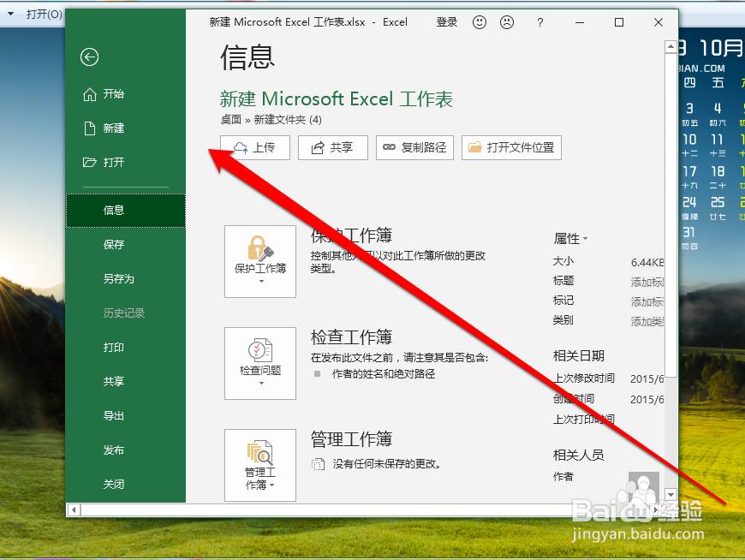
Task: Click the back arrow circle icon
Action: click(x=89, y=57)
